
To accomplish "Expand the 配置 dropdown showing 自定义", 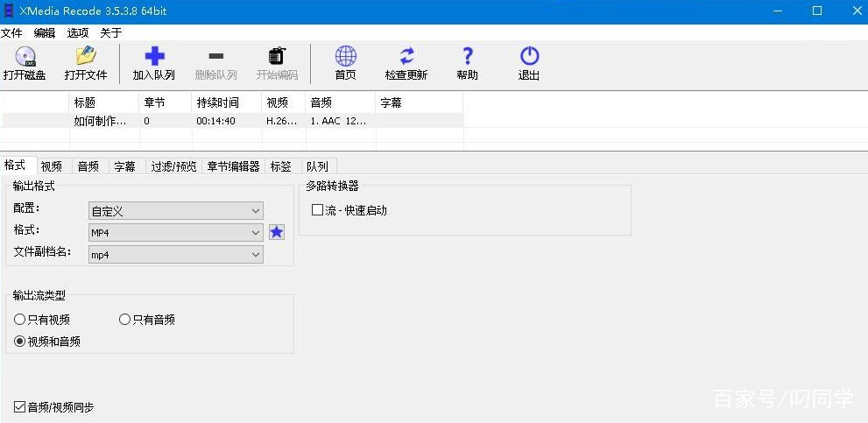I will [175, 210].
